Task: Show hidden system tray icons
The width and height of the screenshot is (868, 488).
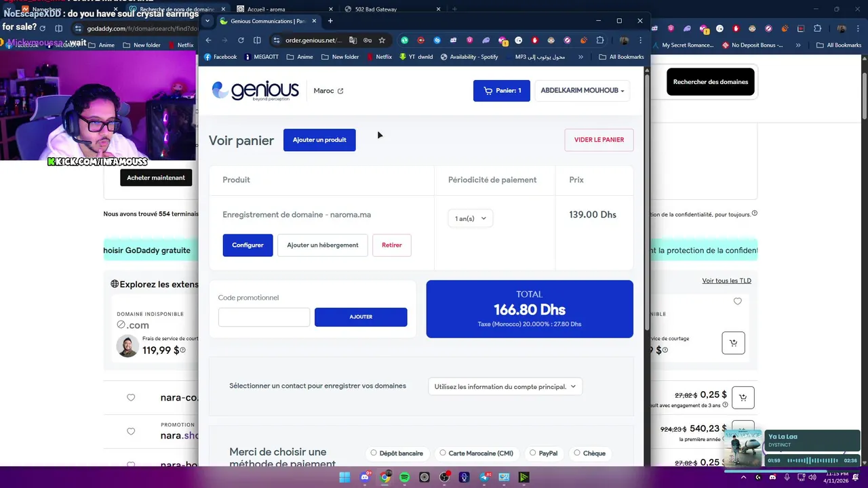Action: (x=743, y=477)
